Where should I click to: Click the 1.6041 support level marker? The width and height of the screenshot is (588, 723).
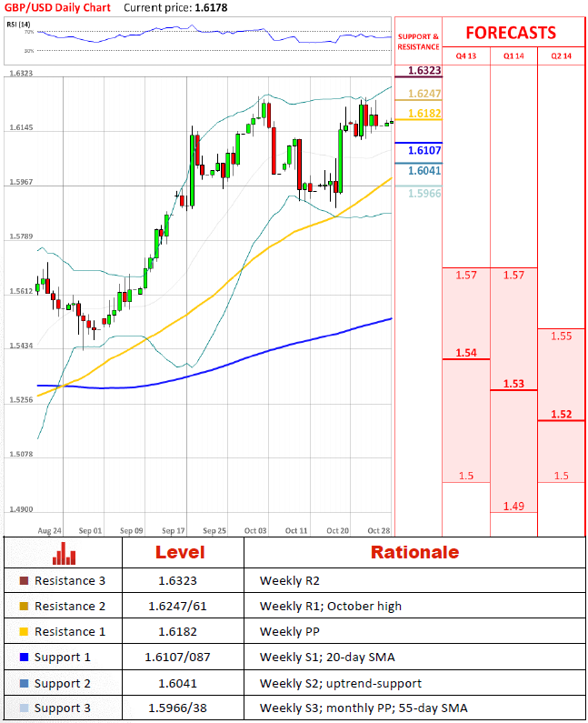tap(424, 171)
